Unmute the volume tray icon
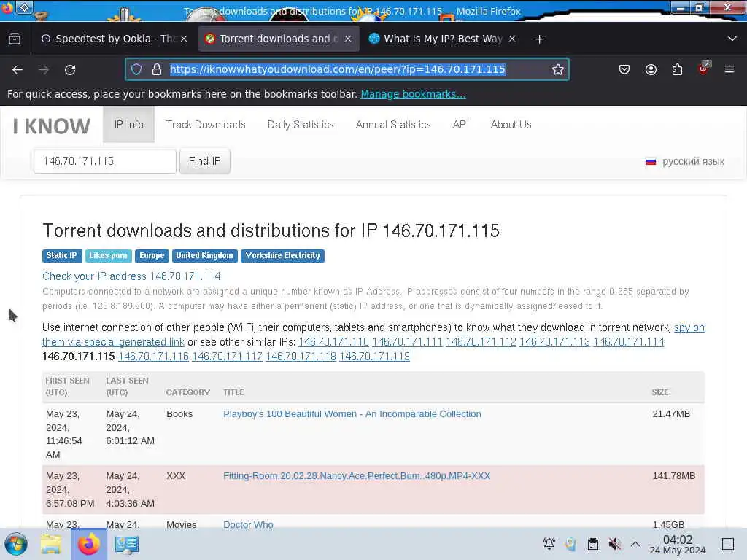 (x=614, y=544)
